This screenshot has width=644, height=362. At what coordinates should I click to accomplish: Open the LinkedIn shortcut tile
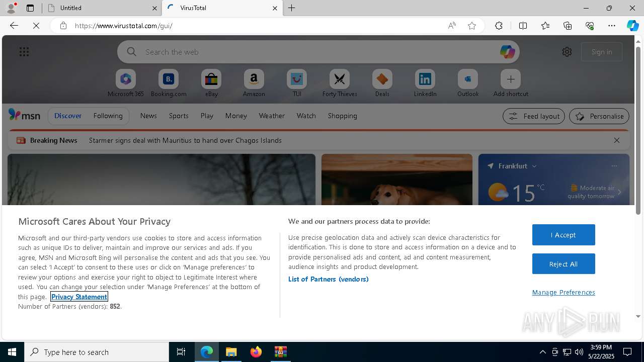[425, 83]
